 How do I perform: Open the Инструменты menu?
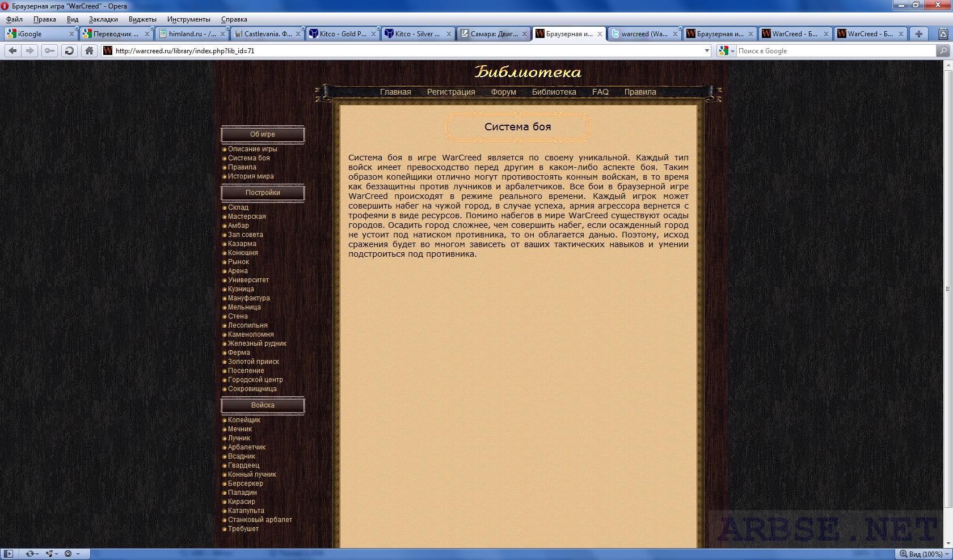(x=188, y=19)
